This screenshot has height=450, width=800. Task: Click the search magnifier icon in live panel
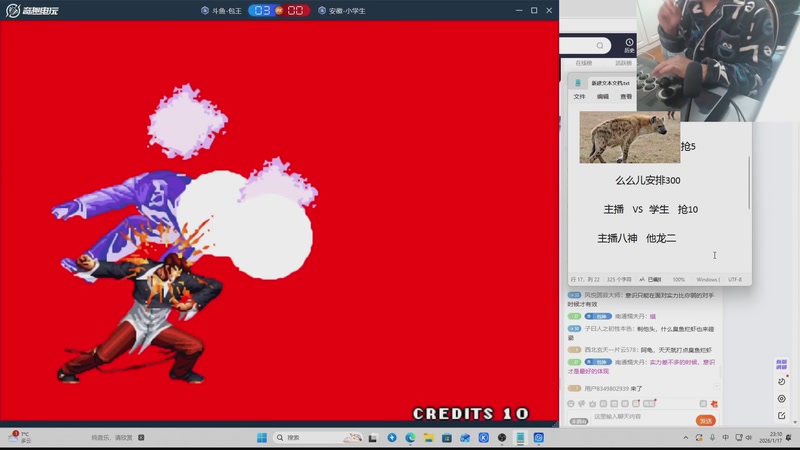(x=600, y=46)
